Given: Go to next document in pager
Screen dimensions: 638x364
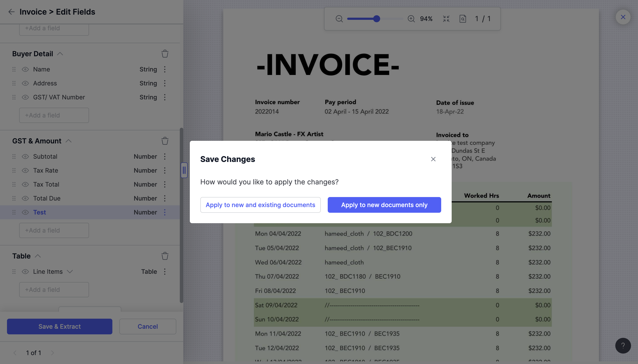Looking at the screenshot, I should [x=52, y=353].
